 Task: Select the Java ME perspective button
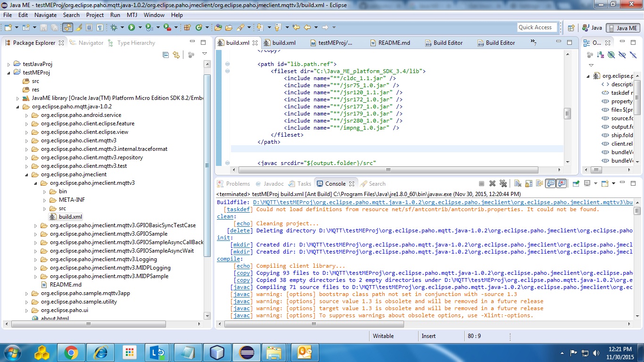coord(623,28)
